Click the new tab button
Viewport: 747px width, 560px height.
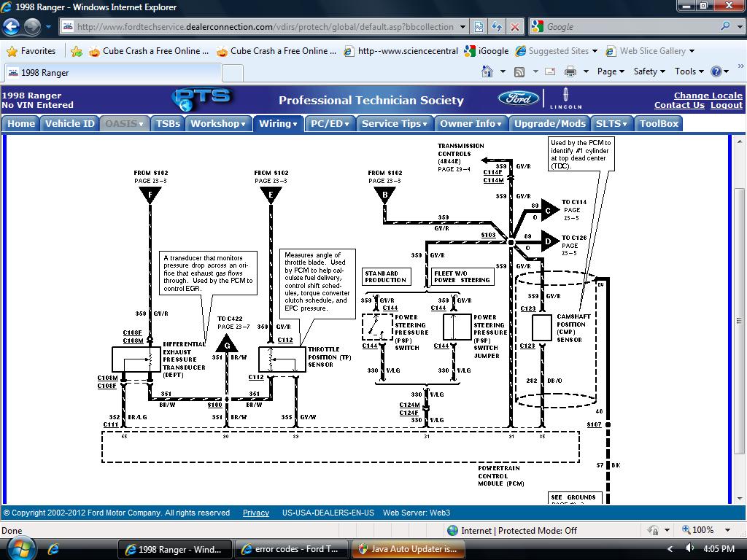click(x=233, y=73)
